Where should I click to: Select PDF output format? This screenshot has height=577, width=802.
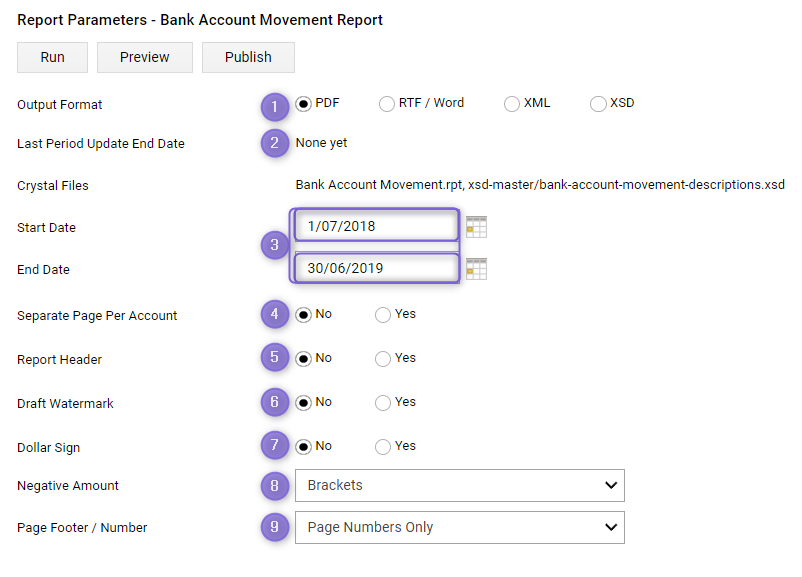[303, 104]
